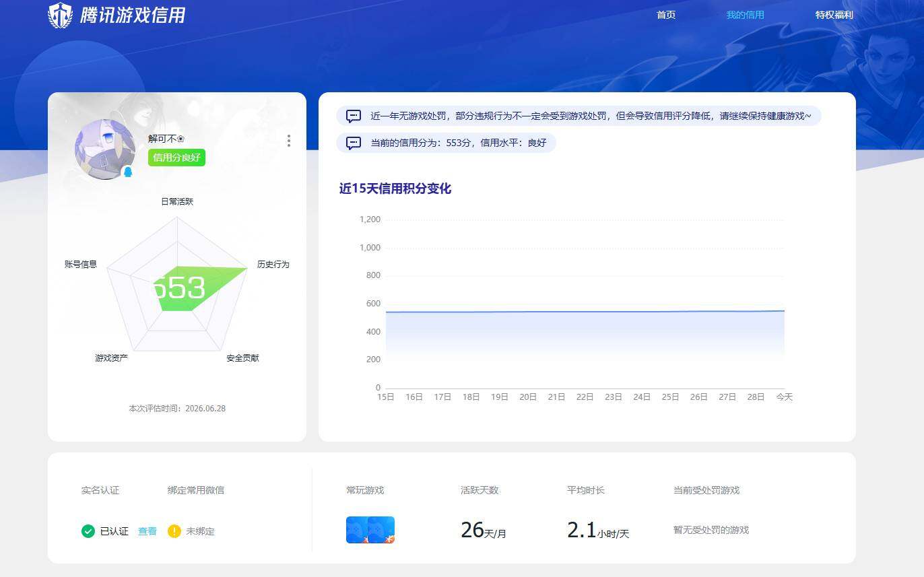Screen dimensions: 924x577
Task: Click the 常玩游戏 label
Action: [365, 490]
